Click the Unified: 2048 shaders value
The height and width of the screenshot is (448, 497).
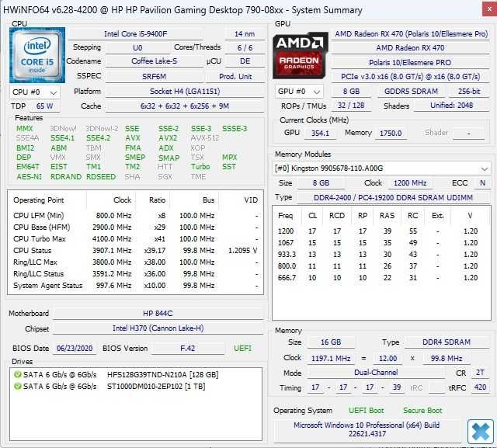click(x=452, y=106)
